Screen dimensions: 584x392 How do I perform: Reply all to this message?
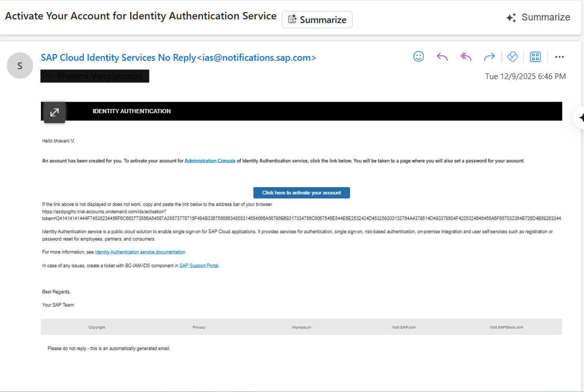(465, 57)
